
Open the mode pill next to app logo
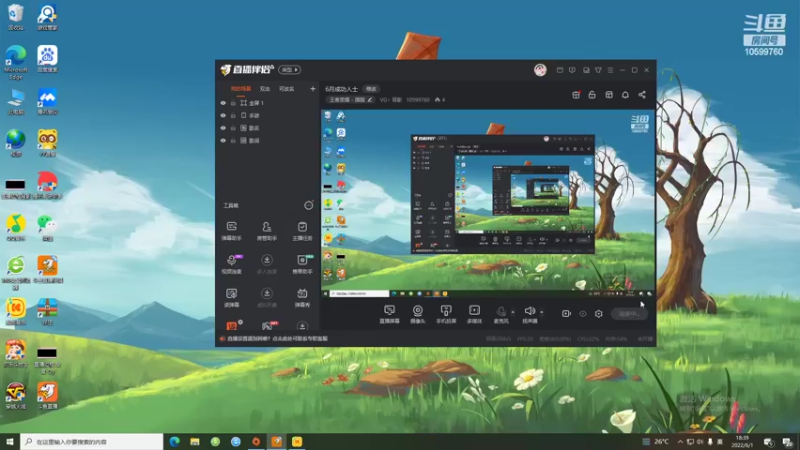(289, 70)
